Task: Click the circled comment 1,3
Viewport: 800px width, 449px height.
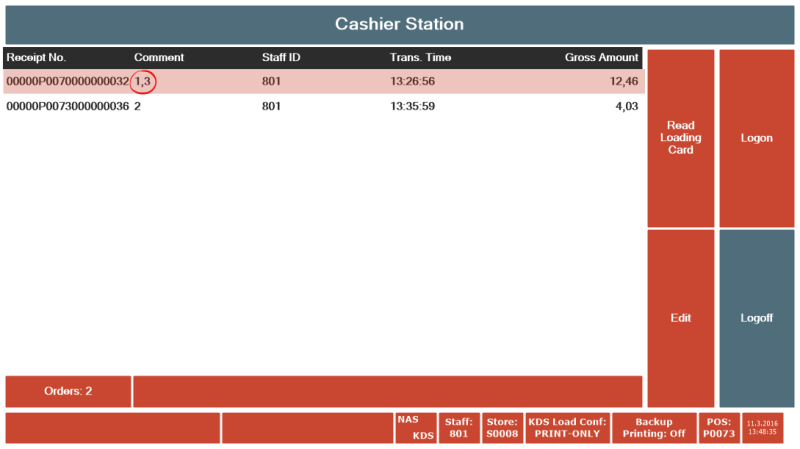Action: [143, 82]
